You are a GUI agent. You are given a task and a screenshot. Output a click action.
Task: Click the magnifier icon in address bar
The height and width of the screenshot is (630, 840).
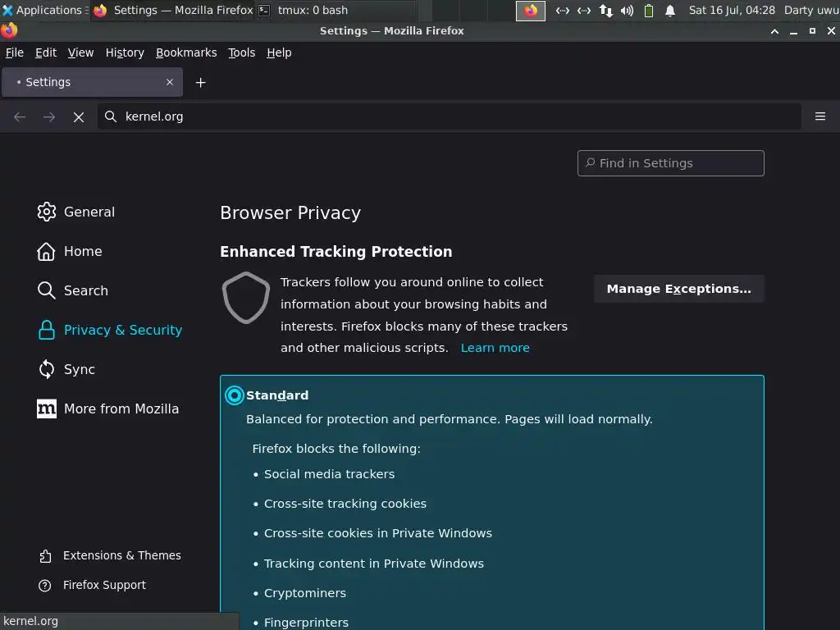pos(111,116)
